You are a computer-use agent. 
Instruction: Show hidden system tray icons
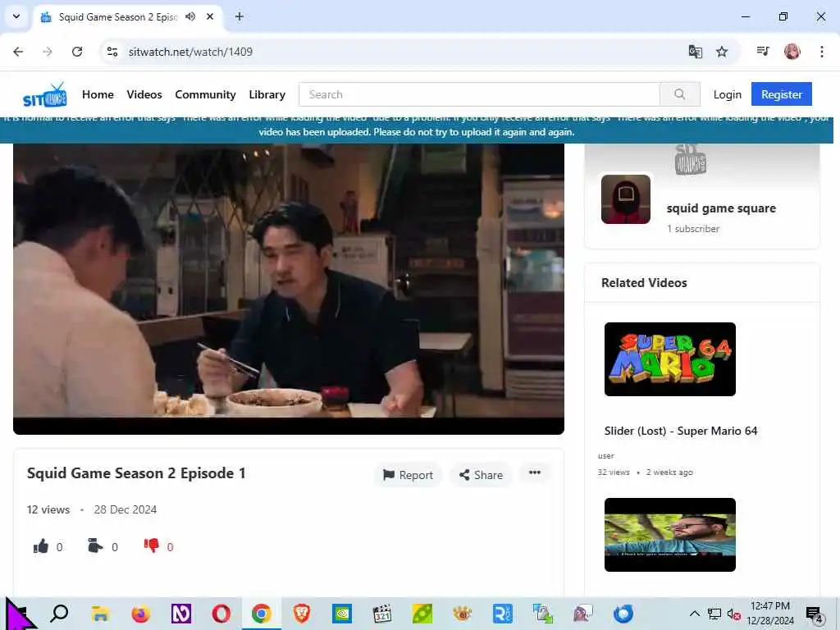tap(694, 614)
